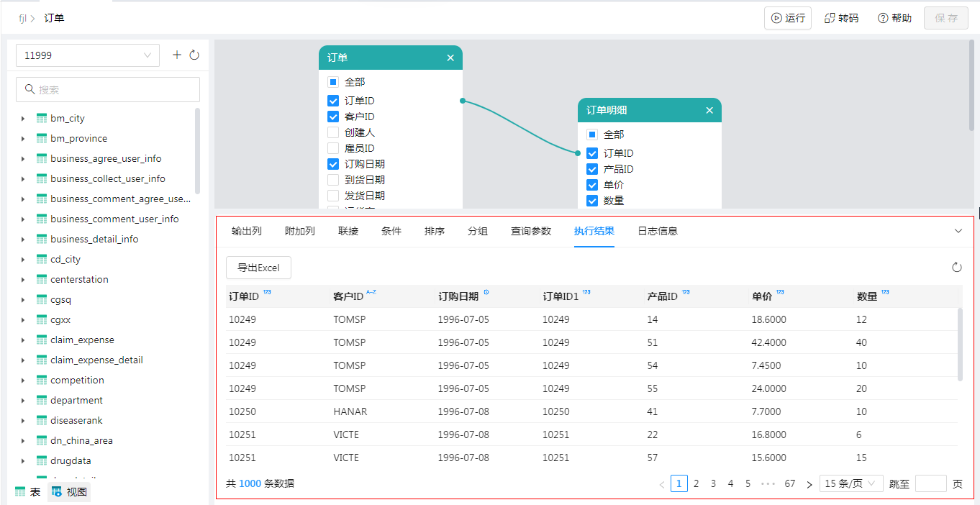
Task: Switch to the 日志信息 tab
Action: (658, 231)
